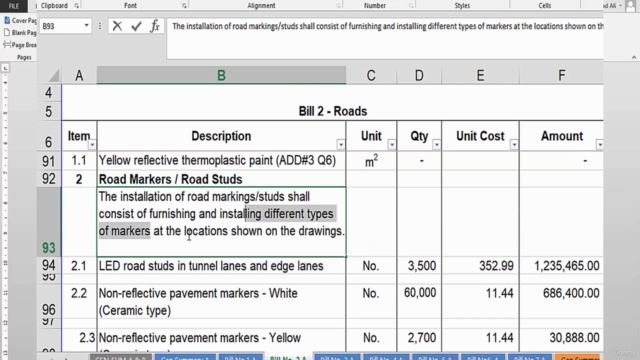Screen dimensions: 640x360
Task: Select row 91 header
Action: click(49, 161)
